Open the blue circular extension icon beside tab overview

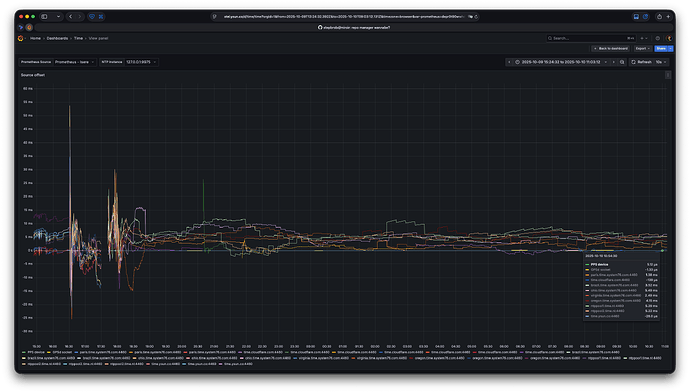(x=646, y=17)
